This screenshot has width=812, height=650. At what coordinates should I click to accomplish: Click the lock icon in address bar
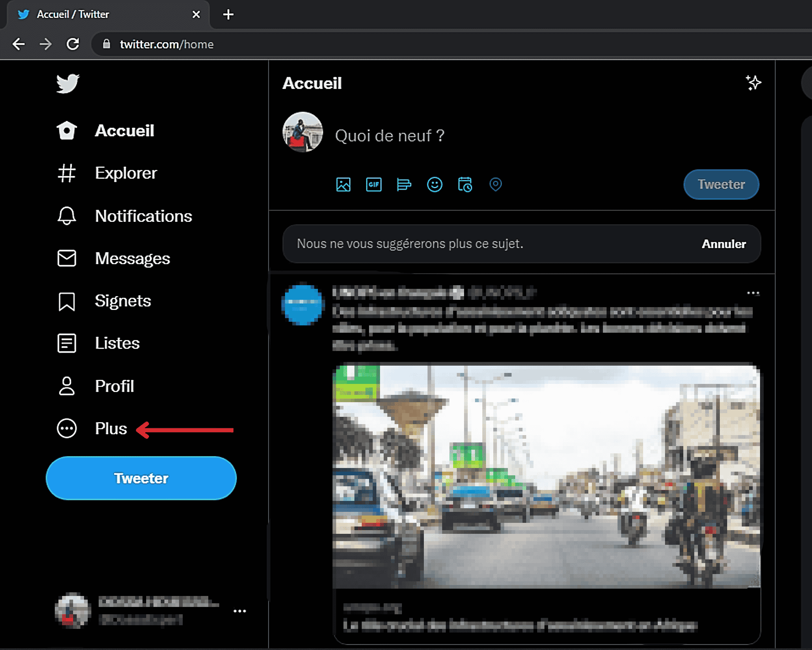pyautogui.click(x=106, y=44)
